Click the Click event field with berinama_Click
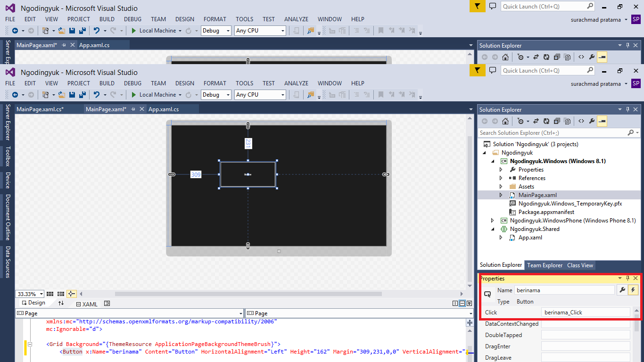Screen dimensions: 644x362 pos(586,313)
